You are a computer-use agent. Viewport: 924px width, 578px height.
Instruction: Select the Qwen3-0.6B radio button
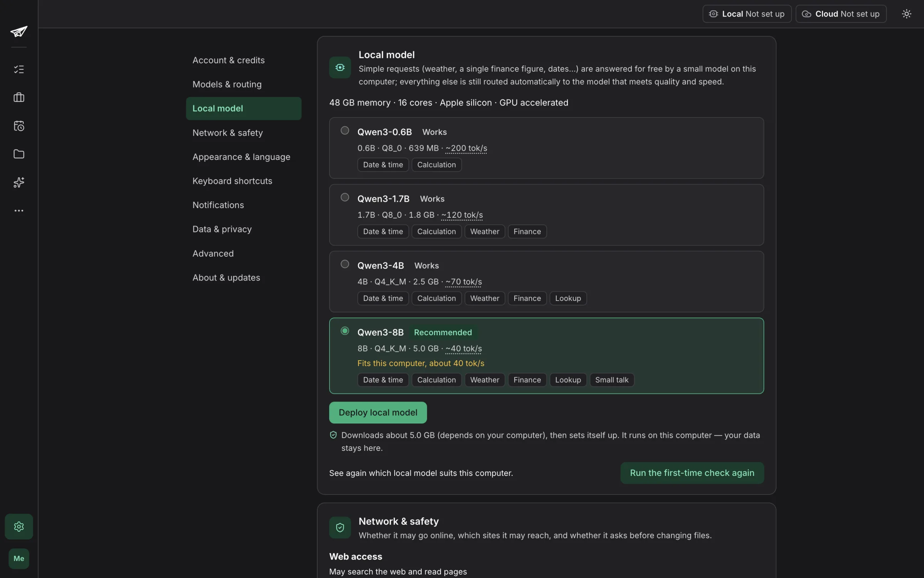point(345,131)
